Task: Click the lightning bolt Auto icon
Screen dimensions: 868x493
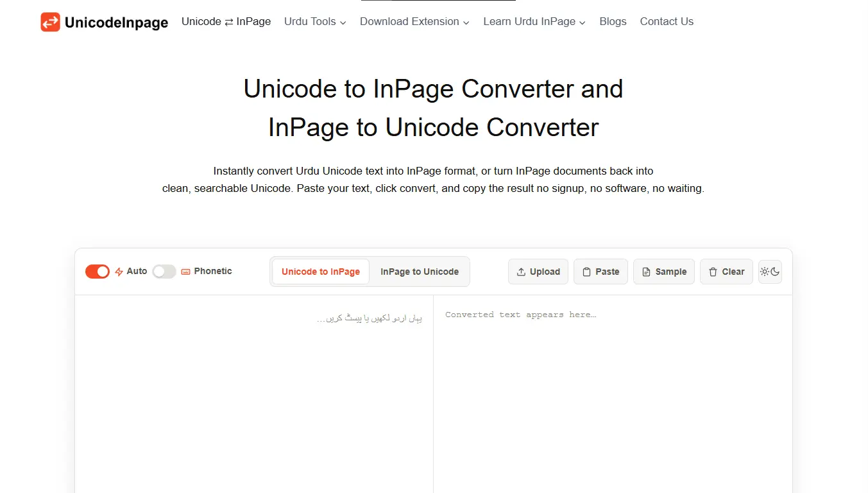Action: tap(119, 272)
